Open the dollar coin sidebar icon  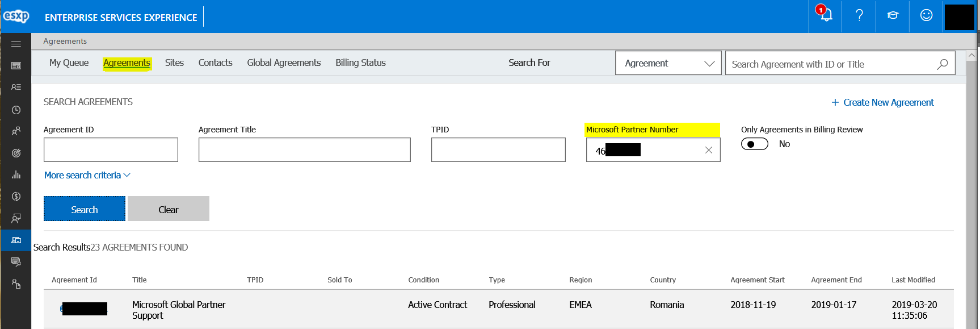click(16, 197)
